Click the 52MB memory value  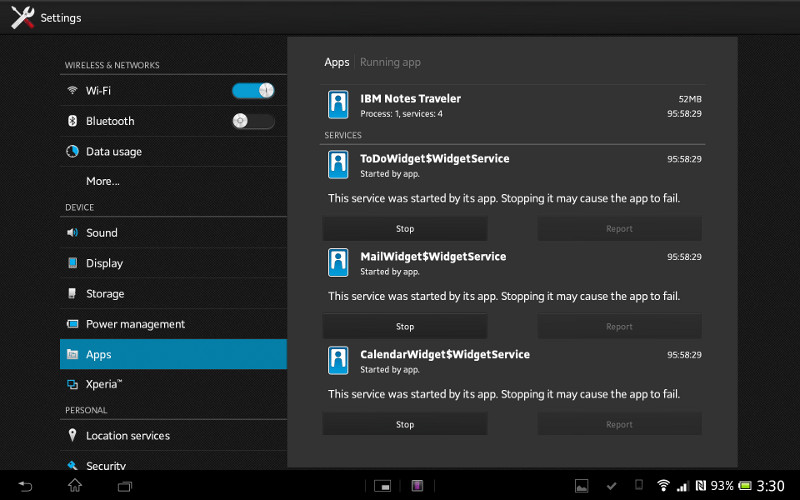(x=690, y=99)
